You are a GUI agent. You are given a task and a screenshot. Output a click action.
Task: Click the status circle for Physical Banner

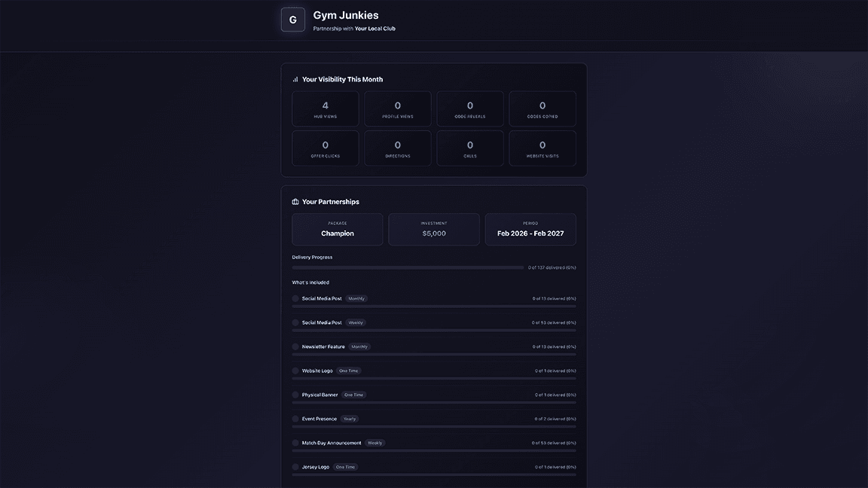pyautogui.click(x=295, y=395)
